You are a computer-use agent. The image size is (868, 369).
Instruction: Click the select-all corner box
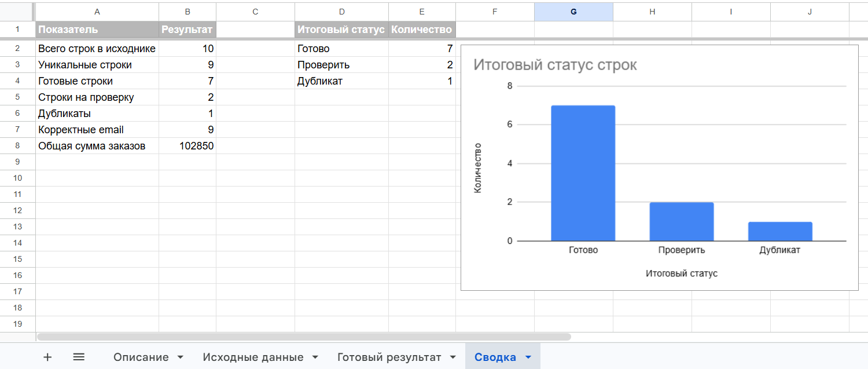click(x=17, y=12)
